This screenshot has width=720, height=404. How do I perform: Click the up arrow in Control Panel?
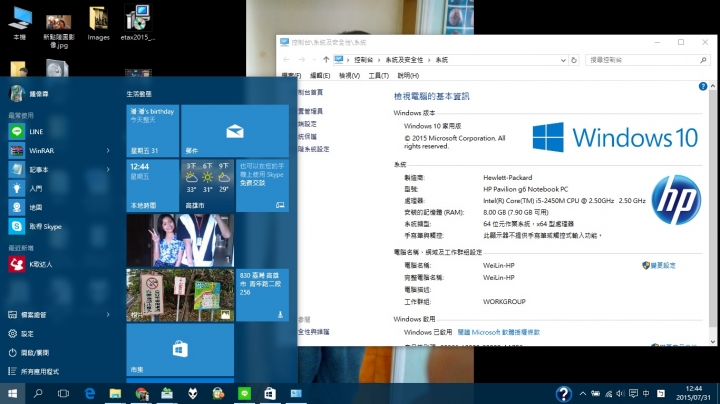[x=326, y=60]
